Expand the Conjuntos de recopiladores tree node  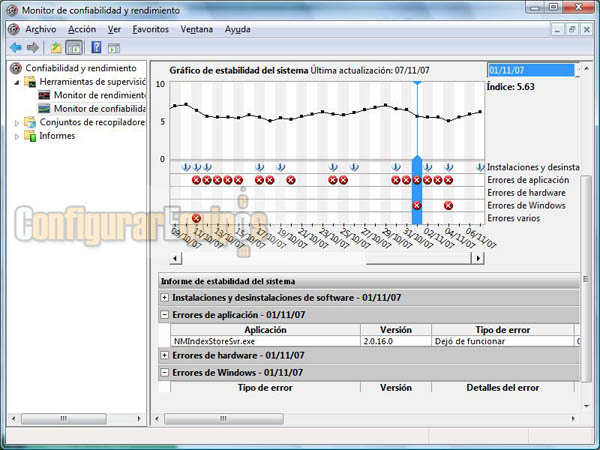17,123
